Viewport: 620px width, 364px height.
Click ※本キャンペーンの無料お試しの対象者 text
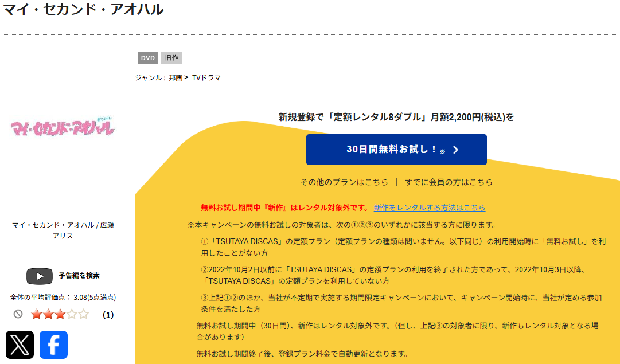[x=342, y=225]
